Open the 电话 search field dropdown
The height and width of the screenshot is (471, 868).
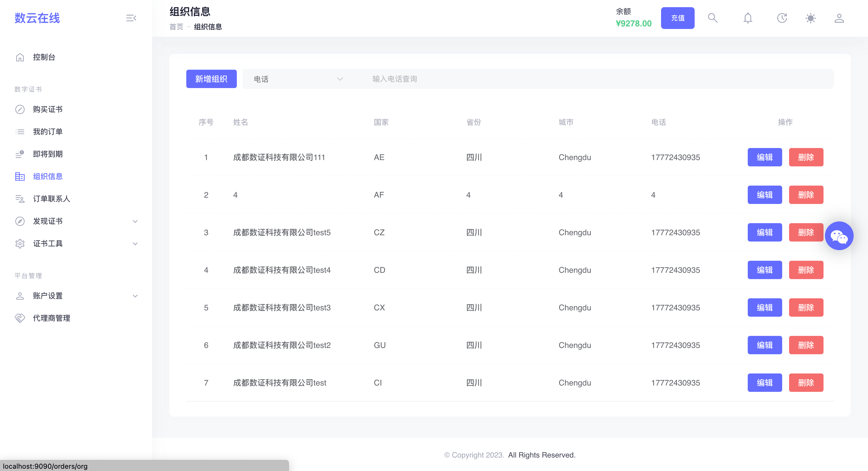pyautogui.click(x=298, y=79)
